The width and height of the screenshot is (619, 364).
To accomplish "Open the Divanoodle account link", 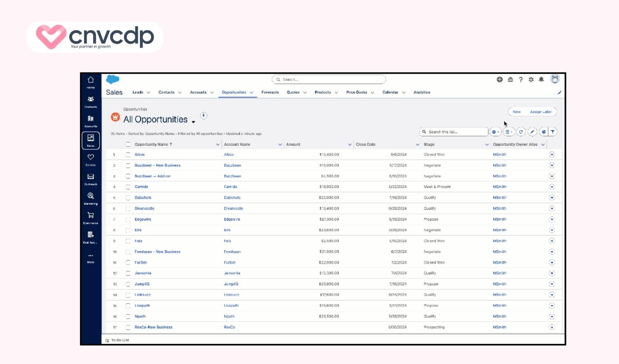I will tap(234, 209).
